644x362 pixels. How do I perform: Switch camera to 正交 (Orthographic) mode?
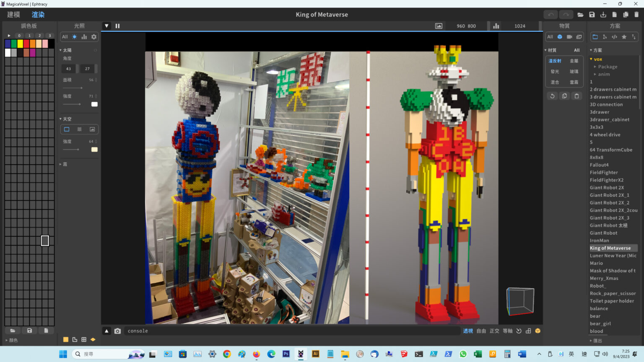pyautogui.click(x=494, y=331)
